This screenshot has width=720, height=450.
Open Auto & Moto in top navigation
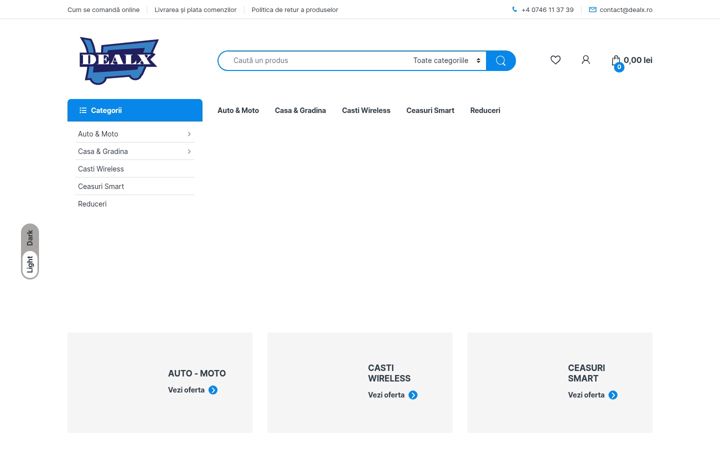pos(238,110)
